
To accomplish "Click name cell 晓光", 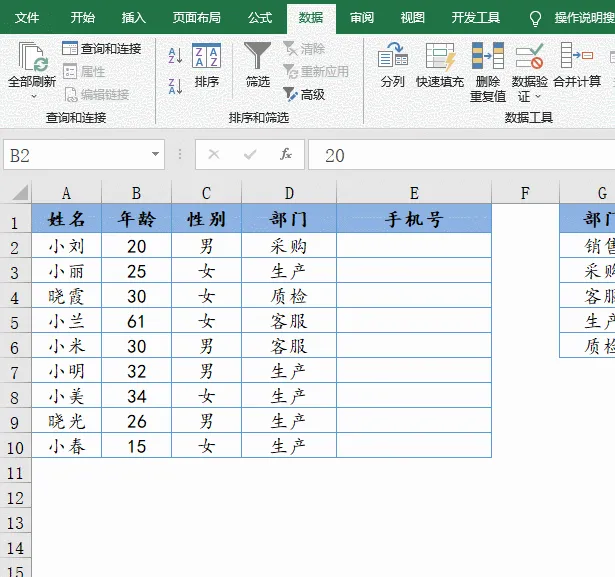I will pyautogui.click(x=67, y=421).
